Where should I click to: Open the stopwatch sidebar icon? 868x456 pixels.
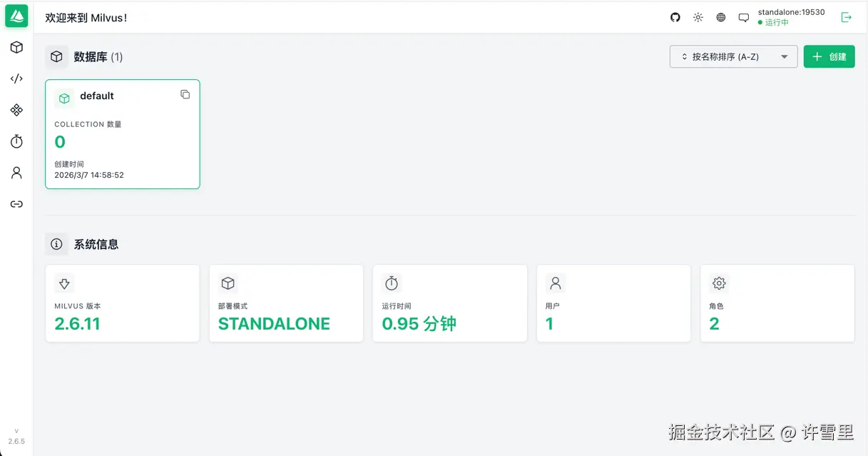tap(16, 141)
